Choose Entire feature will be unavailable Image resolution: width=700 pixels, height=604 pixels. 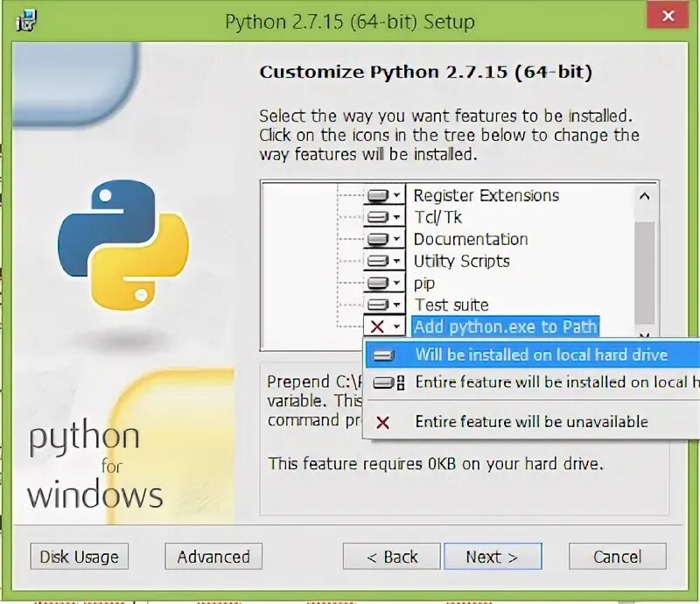pos(533,422)
